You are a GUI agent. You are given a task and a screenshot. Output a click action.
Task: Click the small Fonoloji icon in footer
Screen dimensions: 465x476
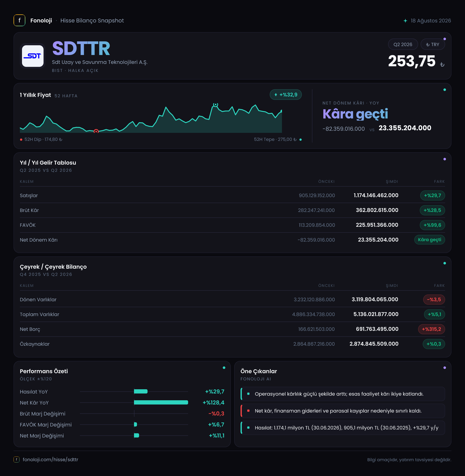coord(16,459)
